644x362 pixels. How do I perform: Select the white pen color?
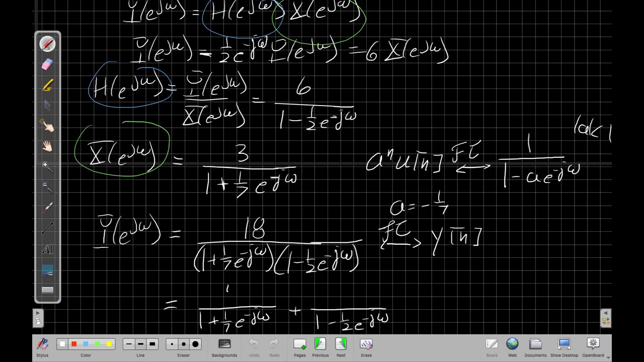[x=62, y=344]
